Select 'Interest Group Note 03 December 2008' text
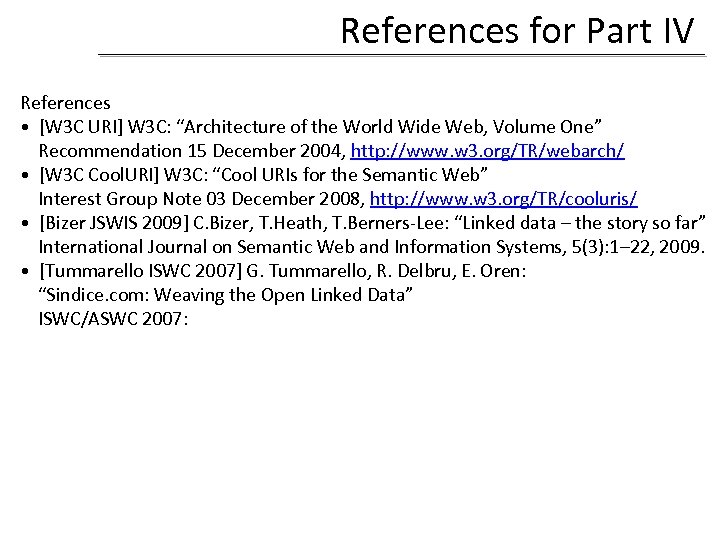Screen dimensions: 720x540 coord(202,199)
